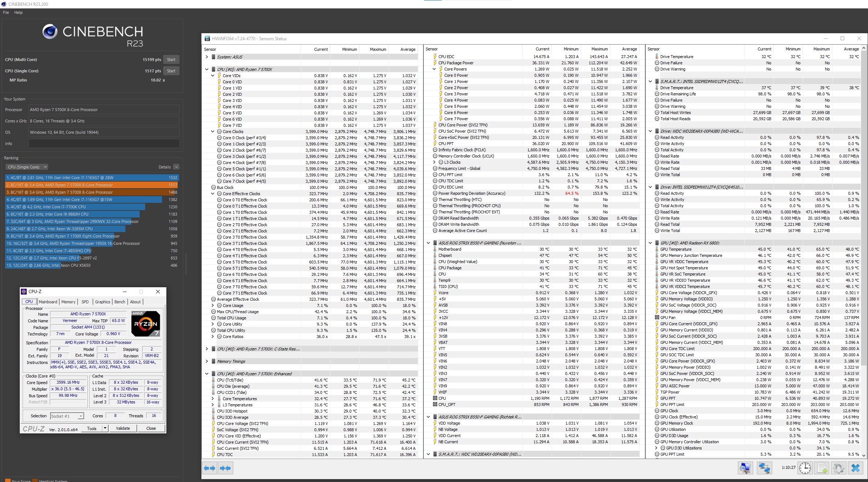This screenshot has width=868, height=482.
Task: Open the Bench tab in CPU-Z
Action: 120,302
